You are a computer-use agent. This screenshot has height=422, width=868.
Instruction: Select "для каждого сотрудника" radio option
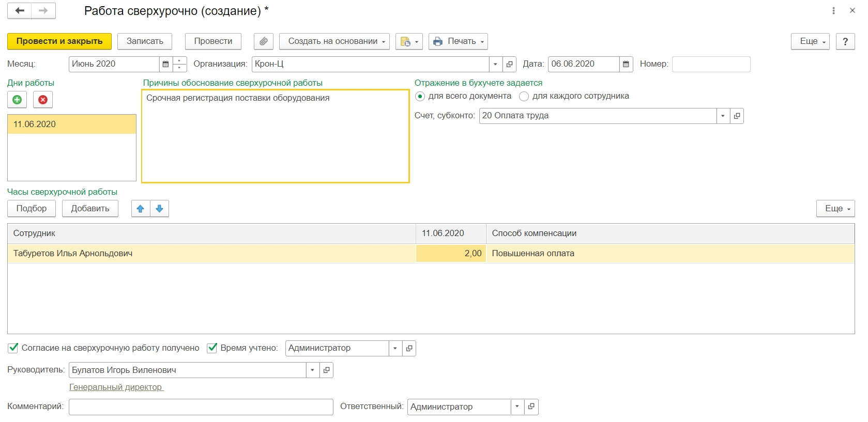point(524,96)
